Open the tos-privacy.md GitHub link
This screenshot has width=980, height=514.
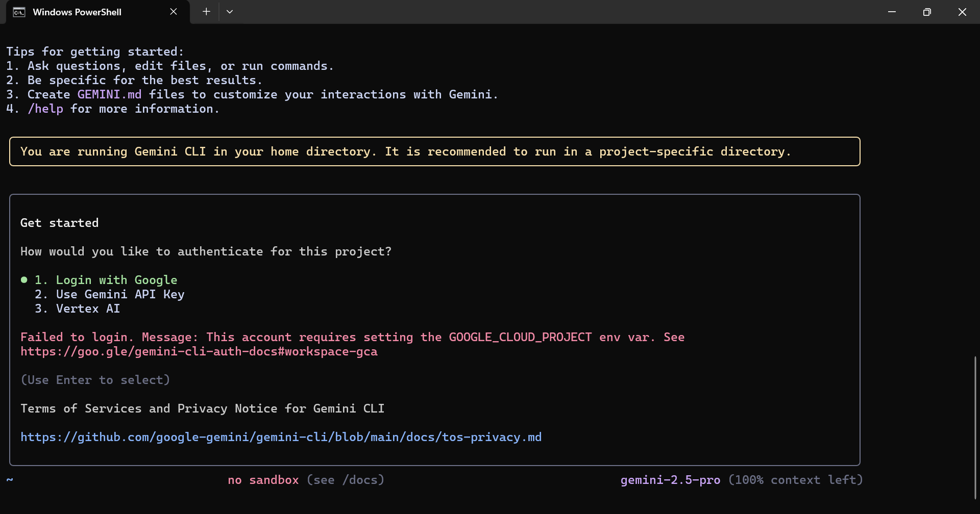281,437
